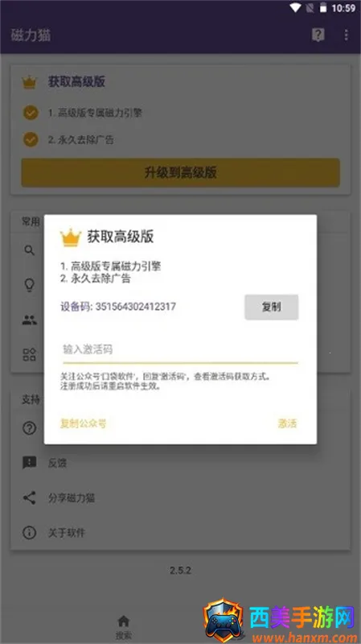Open the help icon in top bar
The height and width of the screenshot is (644, 361).
click(x=318, y=35)
